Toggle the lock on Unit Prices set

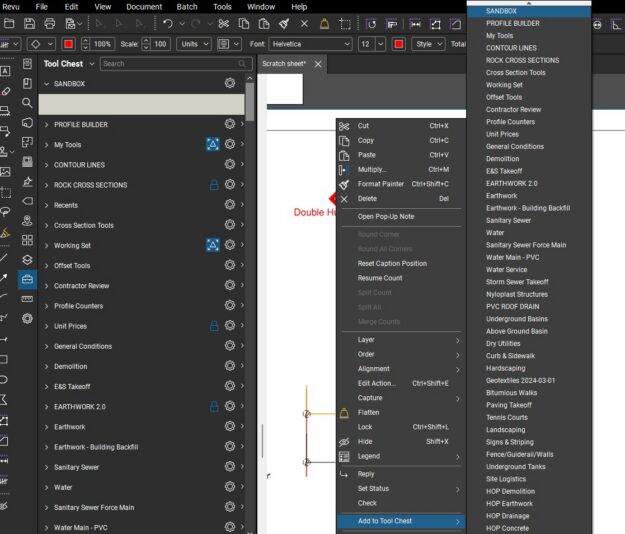[214, 326]
